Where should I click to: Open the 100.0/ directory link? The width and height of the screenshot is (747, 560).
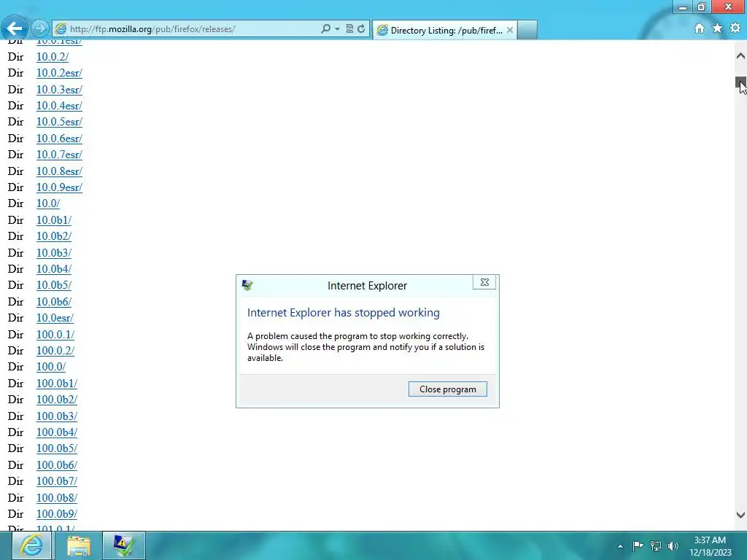tap(51, 367)
